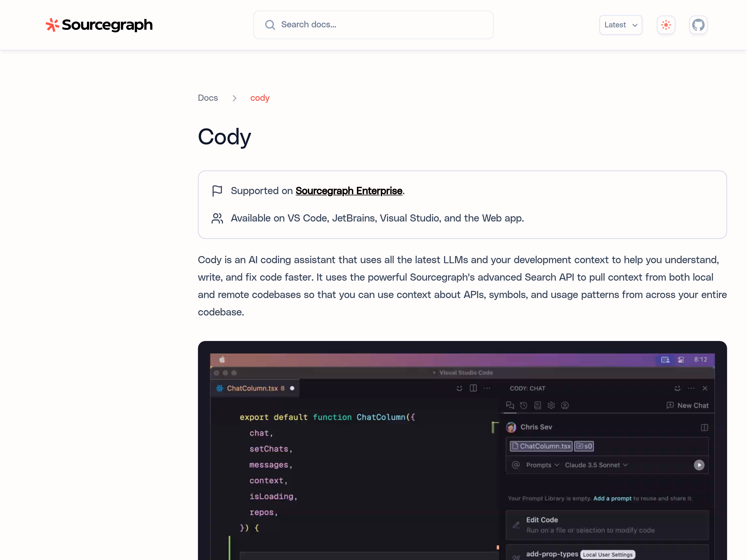
Task: Click the unsaved dot on ChatColumn.tsx tab
Action: (x=292, y=388)
